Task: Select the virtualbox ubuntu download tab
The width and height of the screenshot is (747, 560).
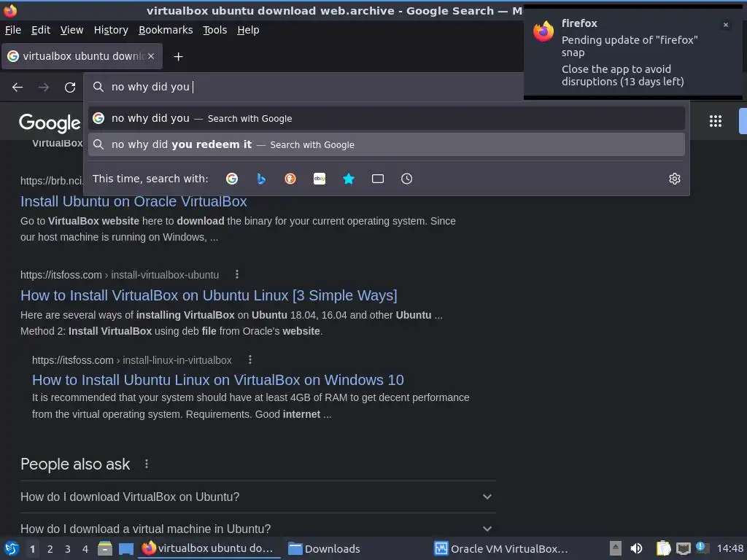Action: [x=82, y=56]
